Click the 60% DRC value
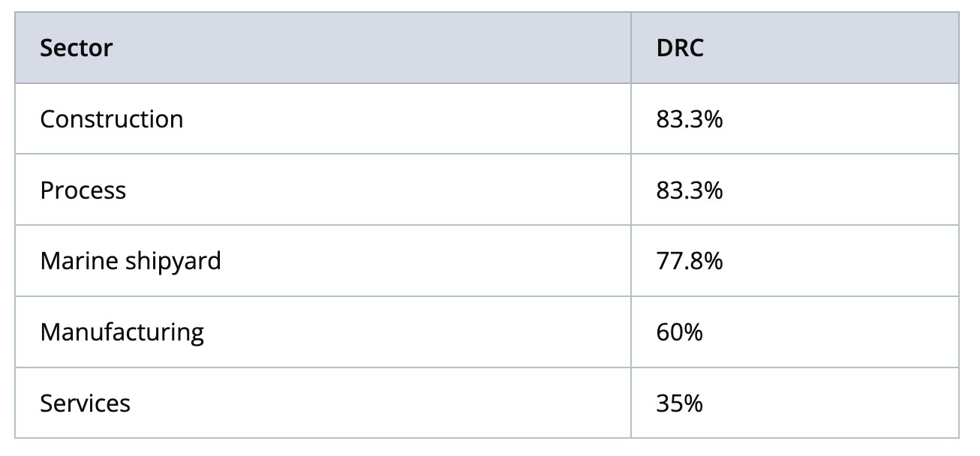The height and width of the screenshot is (456, 980). coord(679,332)
